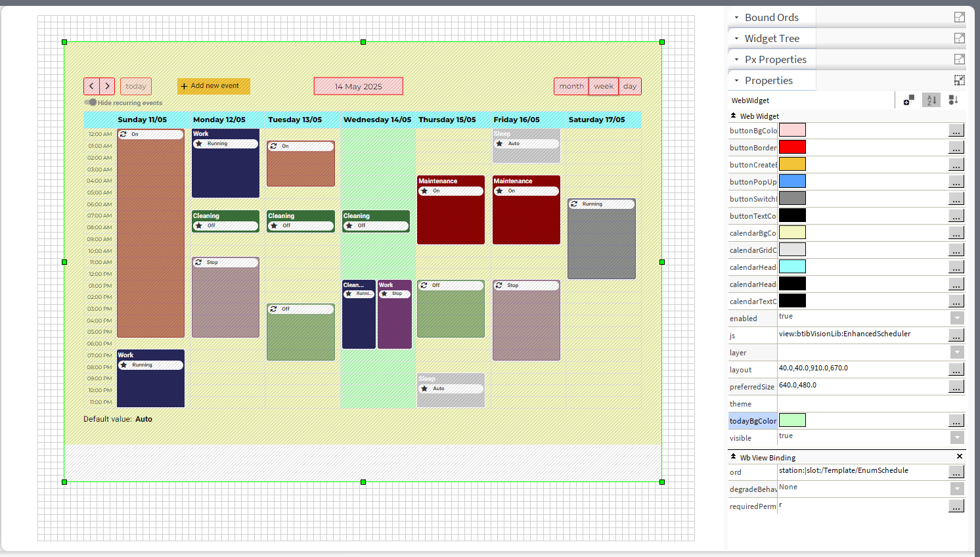Open the visible property dropdown
The image size is (980, 557).
[x=957, y=437]
